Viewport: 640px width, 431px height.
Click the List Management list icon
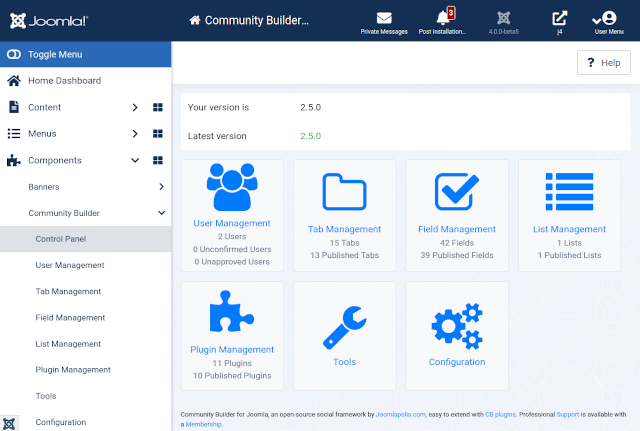pos(569,191)
